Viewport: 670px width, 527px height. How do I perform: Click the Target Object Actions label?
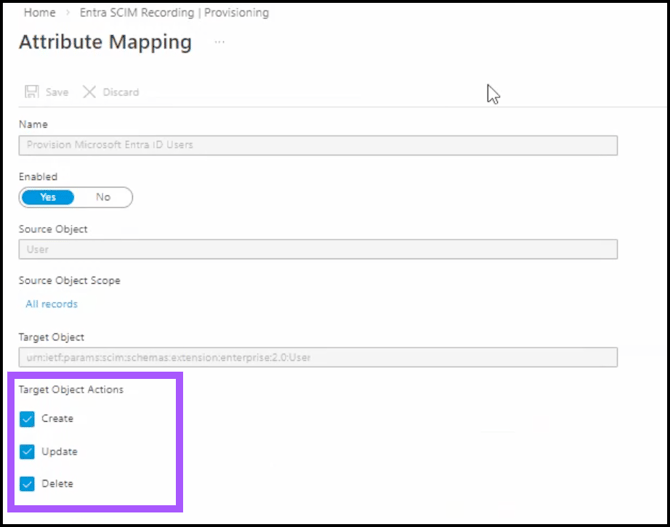pos(71,390)
